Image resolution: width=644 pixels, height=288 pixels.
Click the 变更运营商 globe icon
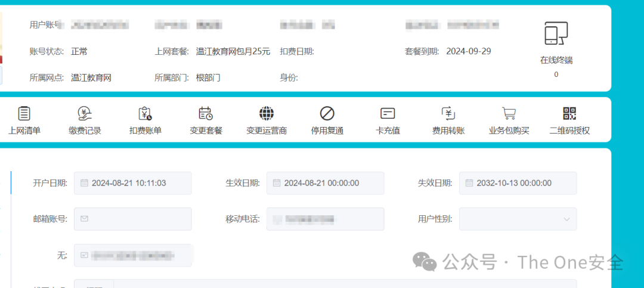267,113
